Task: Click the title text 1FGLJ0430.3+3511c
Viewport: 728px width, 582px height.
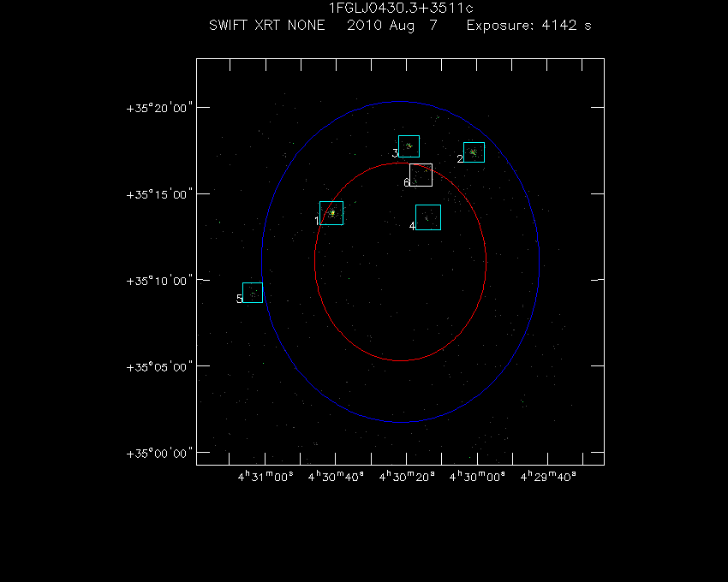Action: coord(401,8)
